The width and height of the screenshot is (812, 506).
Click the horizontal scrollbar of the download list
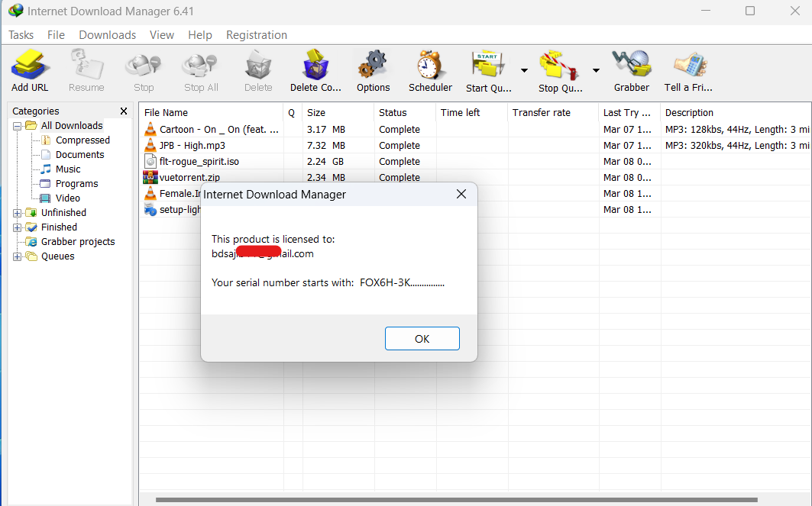[x=456, y=500]
